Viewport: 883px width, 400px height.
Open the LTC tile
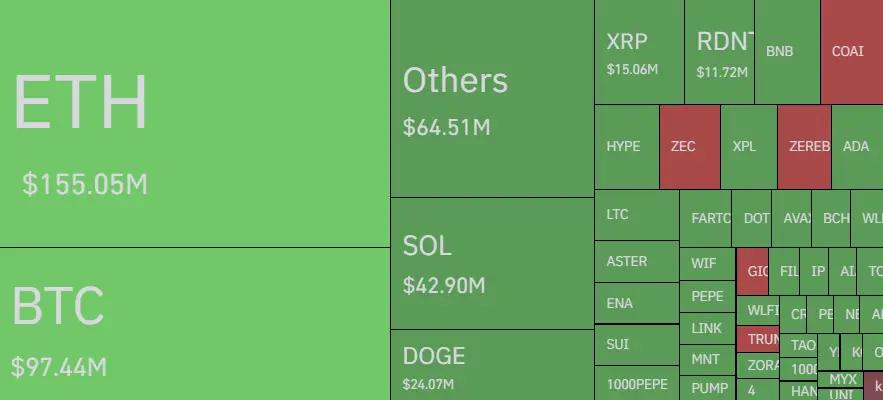tap(637, 215)
